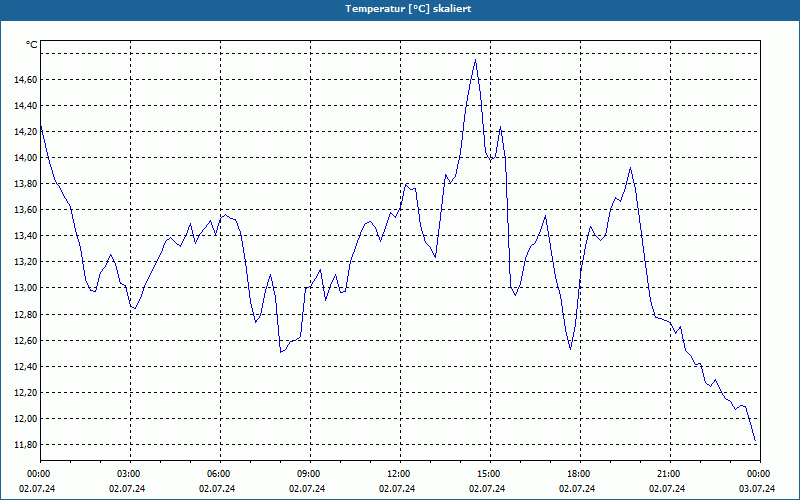Click the 12,40 y-axis value label

pos(26,366)
